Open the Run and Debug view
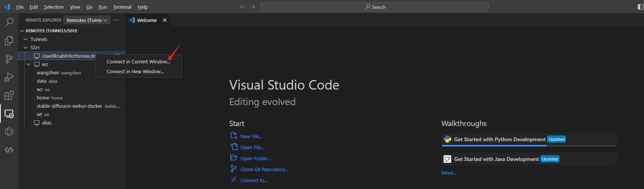The image size is (644, 189). pyautogui.click(x=9, y=77)
